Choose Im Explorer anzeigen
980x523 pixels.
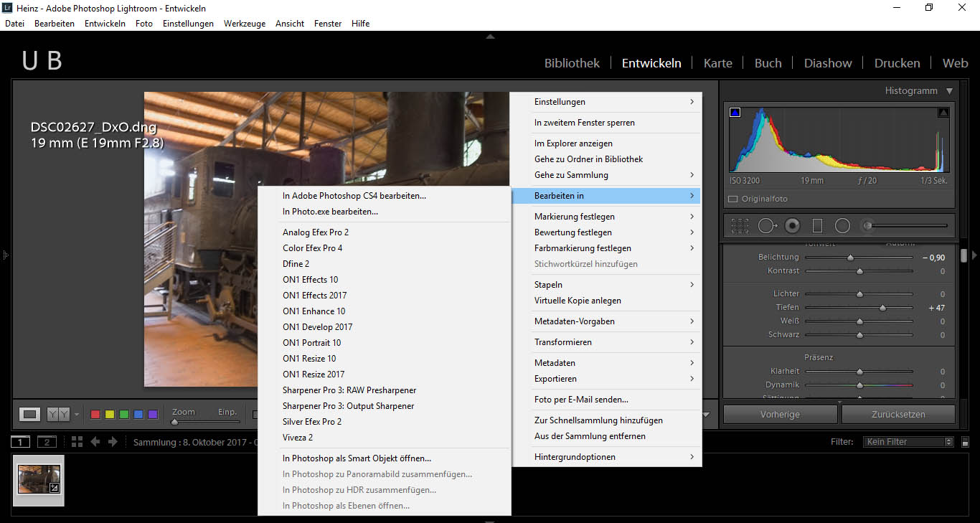606,143
